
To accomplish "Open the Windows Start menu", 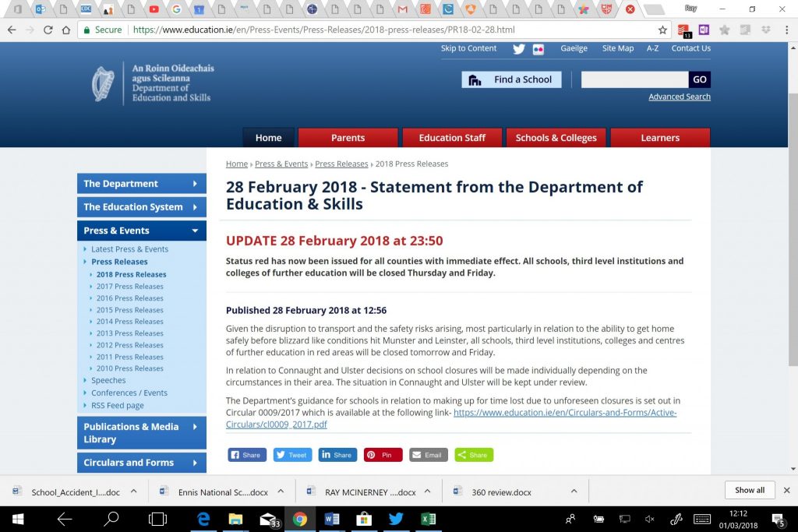I will pyautogui.click(x=18, y=519).
